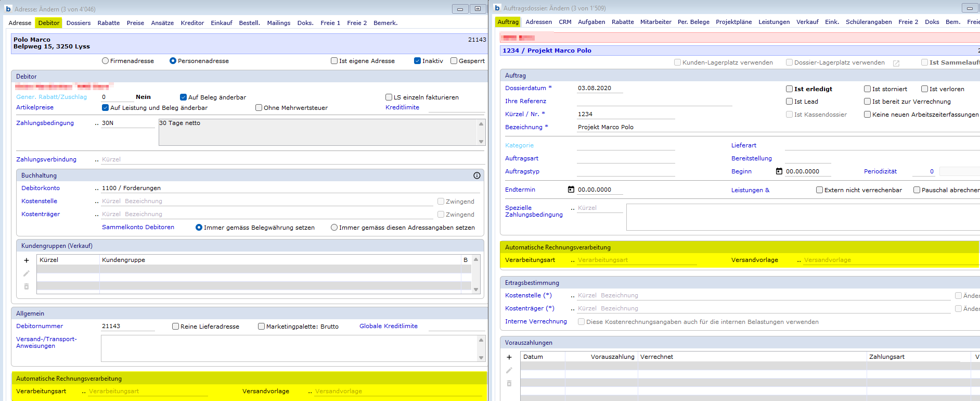This screenshot has width=980, height=401.
Task: Add a new Vorauszahlungen row with plus icon
Action: point(509,357)
